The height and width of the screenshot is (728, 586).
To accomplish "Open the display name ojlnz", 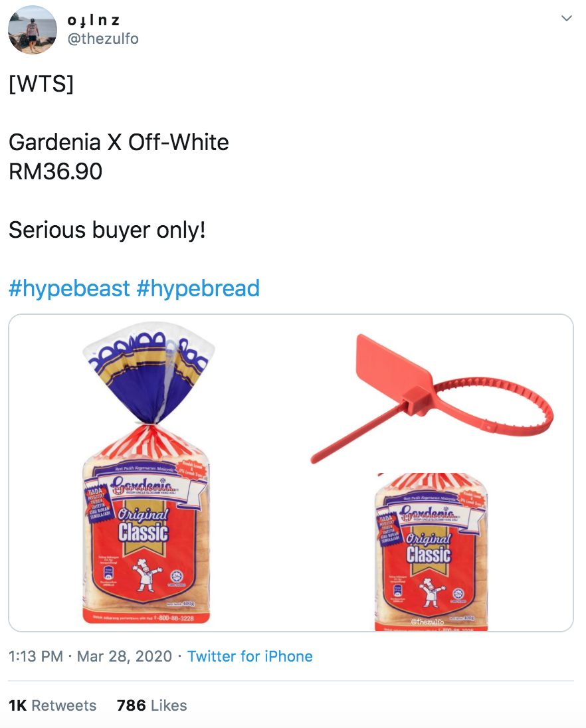I will 94,20.
